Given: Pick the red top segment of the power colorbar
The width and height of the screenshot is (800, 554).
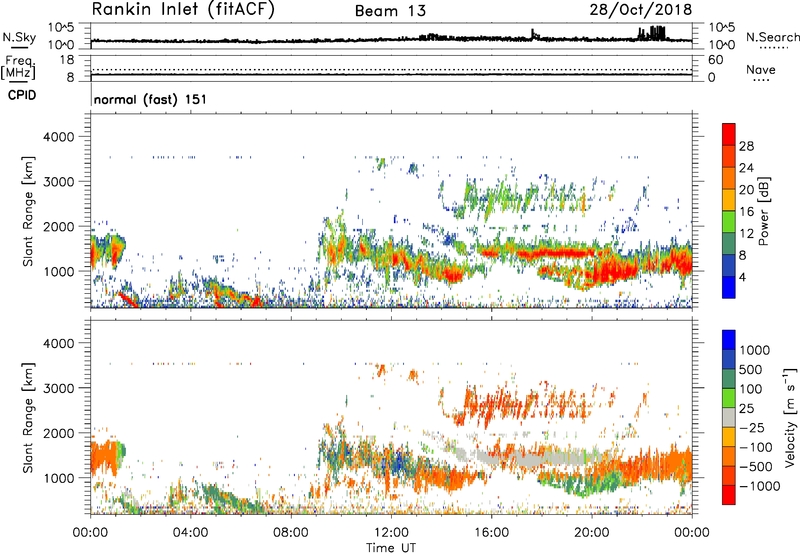Looking at the screenshot, I should [729, 135].
